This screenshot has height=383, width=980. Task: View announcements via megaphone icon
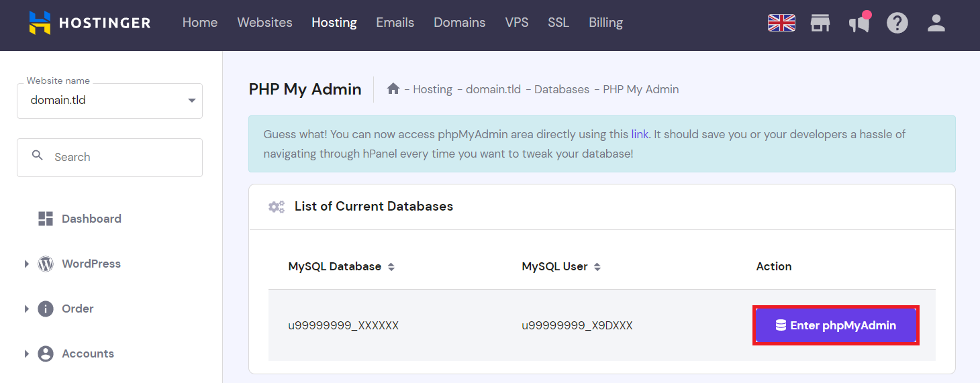pos(859,23)
